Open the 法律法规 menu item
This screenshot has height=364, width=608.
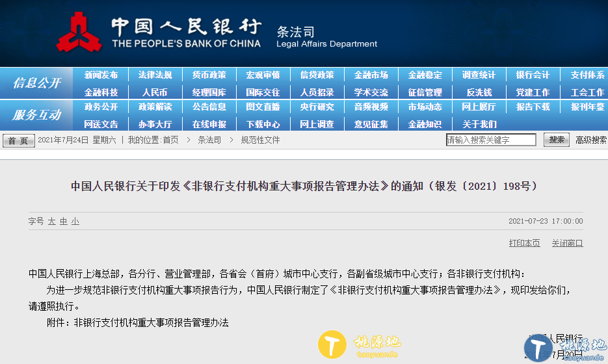click(x=155, y=75)
